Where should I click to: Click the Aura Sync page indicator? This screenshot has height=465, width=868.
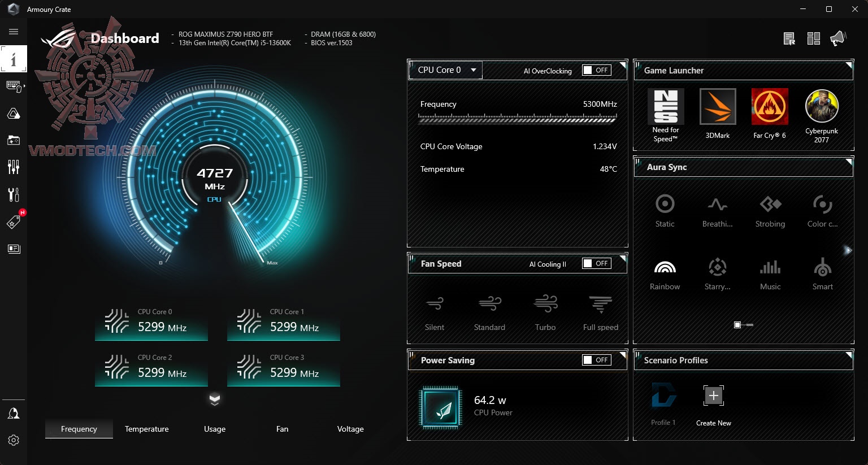click(x=744, y=325)
